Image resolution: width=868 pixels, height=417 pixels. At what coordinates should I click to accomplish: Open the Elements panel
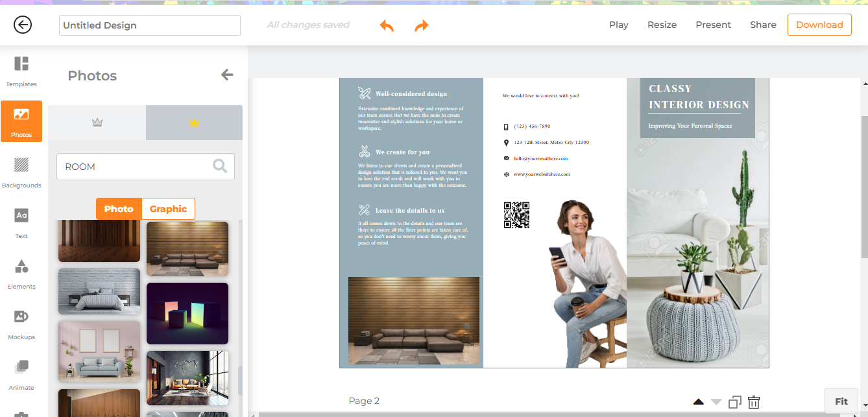point(21,272)
